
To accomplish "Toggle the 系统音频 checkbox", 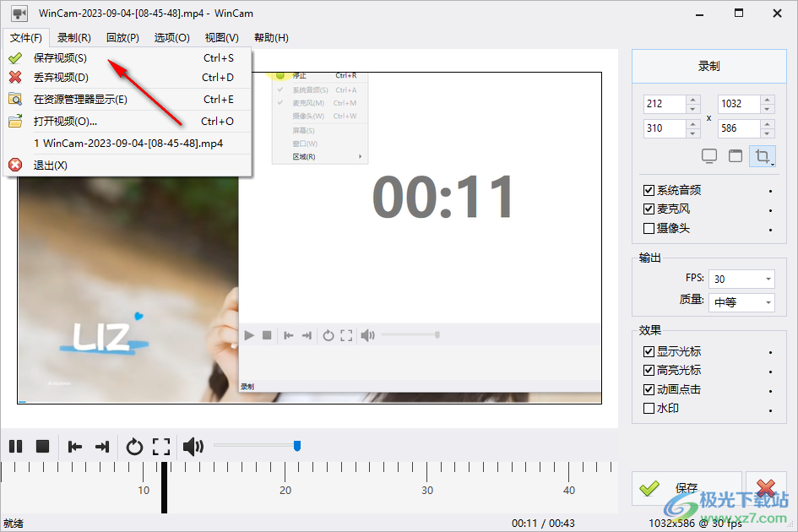I will coord(649,190).
